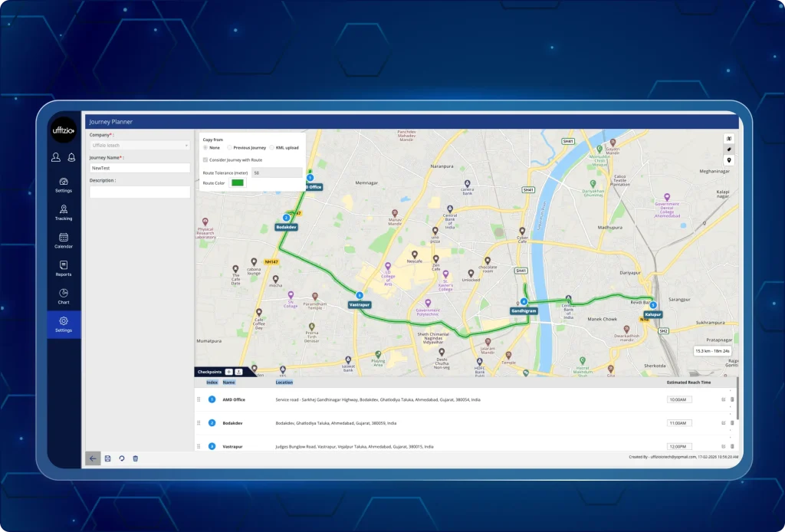This screenshot has width=785, height=532.
Task: Click the user profile icon
Action: point(54,157)
